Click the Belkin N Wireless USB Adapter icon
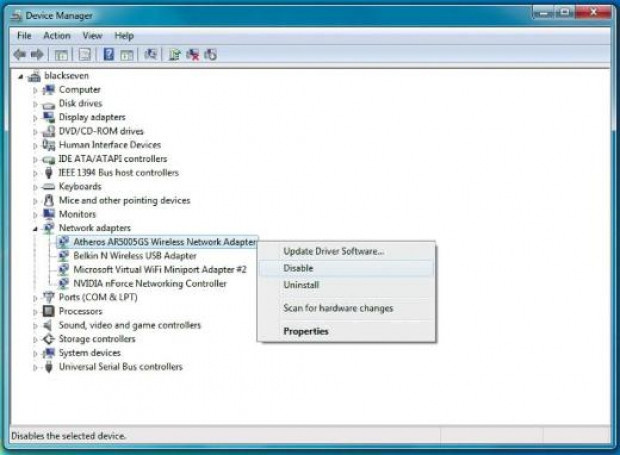This screenshot has width=620, height=455. [x=63, y=256]
